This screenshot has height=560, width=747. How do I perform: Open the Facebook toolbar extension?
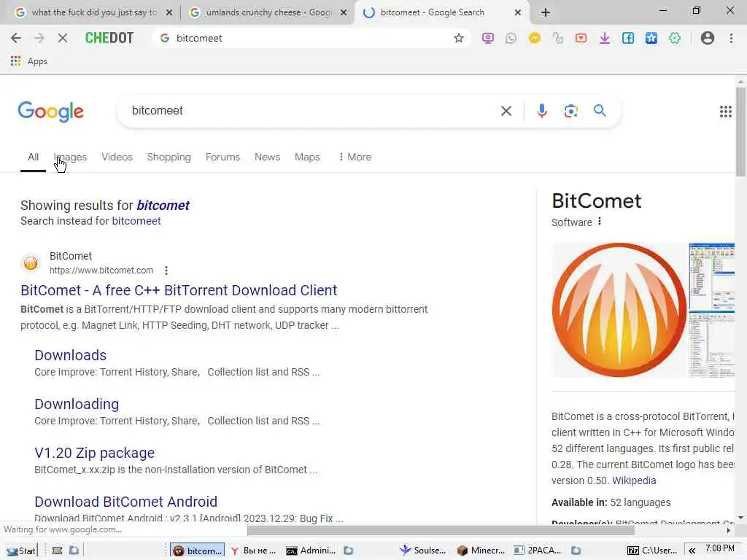click(628, 38)
